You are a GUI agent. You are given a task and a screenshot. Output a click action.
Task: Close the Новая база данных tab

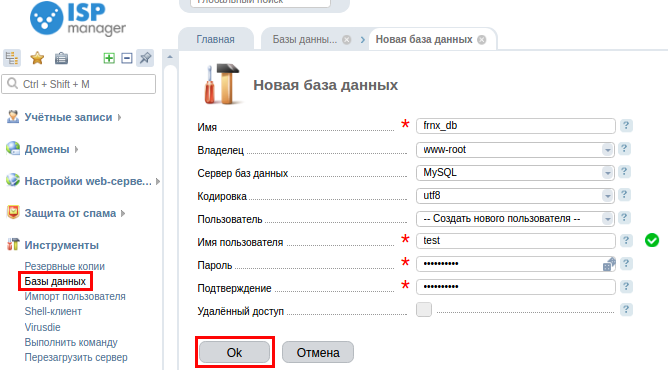coord(481,40)
